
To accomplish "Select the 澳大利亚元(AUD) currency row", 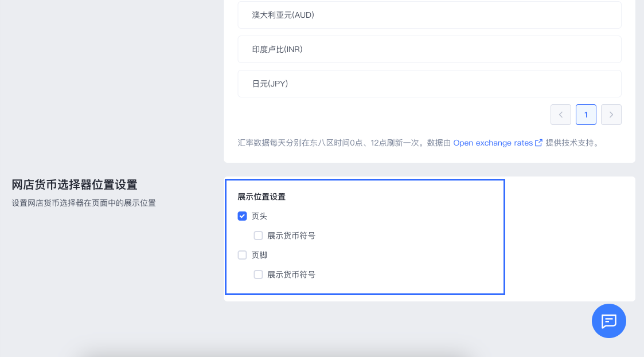I will [x=430, y=15].
